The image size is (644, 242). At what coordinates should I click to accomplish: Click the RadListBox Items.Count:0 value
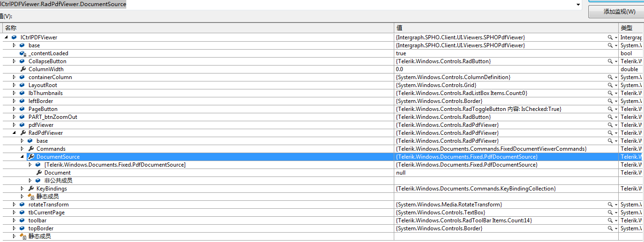tap(461, 93)
